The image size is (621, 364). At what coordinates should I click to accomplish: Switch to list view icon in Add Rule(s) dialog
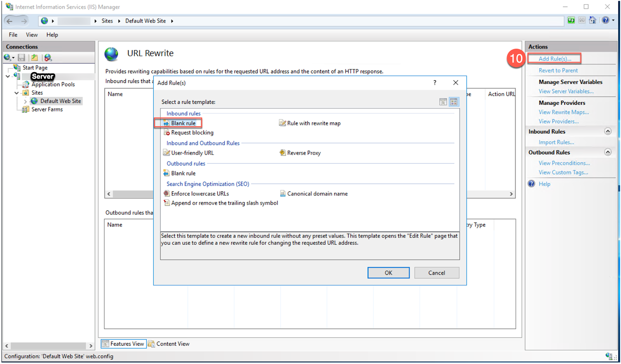tap(443, 102)
